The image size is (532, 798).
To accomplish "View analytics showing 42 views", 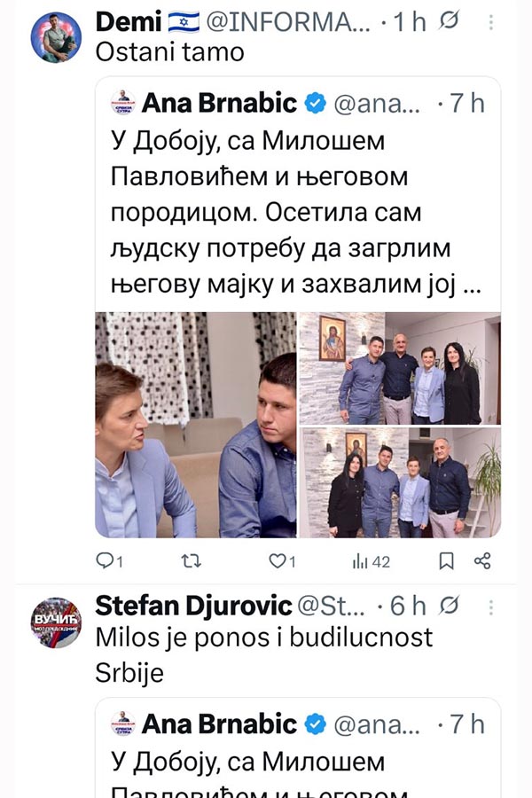I will [x=372, y=561].
